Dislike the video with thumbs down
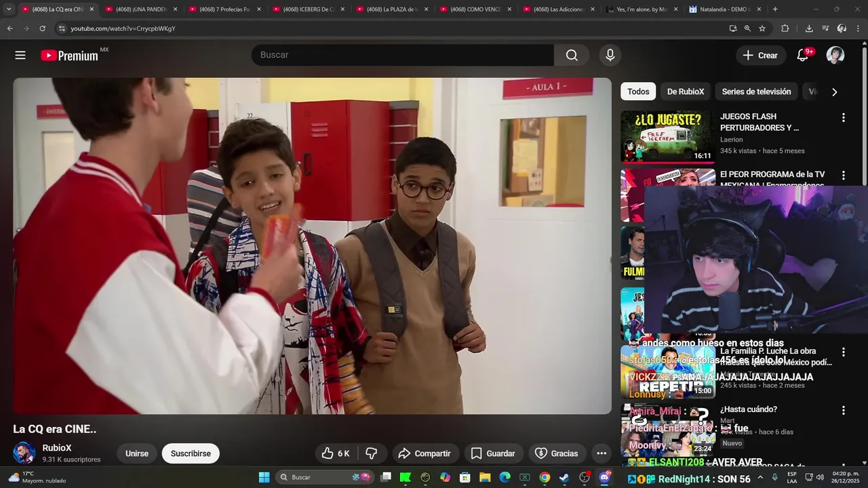Image resolution: width=868 pixels, height=488 pixels. [372, 453]
